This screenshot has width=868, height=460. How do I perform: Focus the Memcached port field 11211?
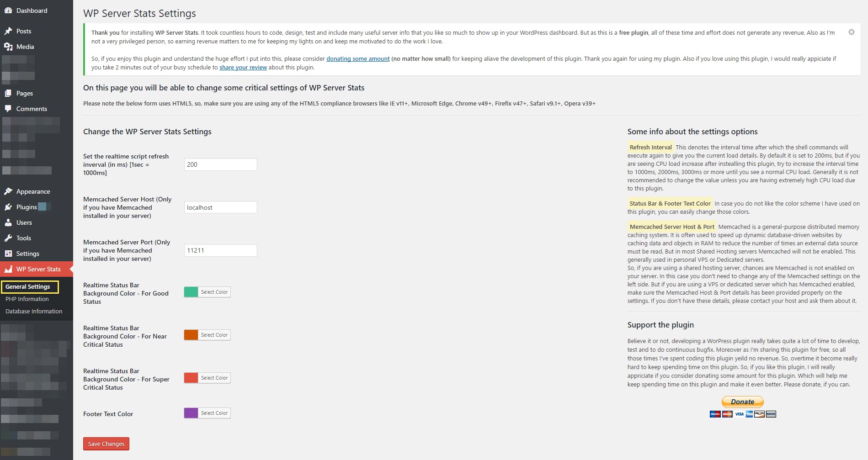pyautogui.click(x=221, y=250)
